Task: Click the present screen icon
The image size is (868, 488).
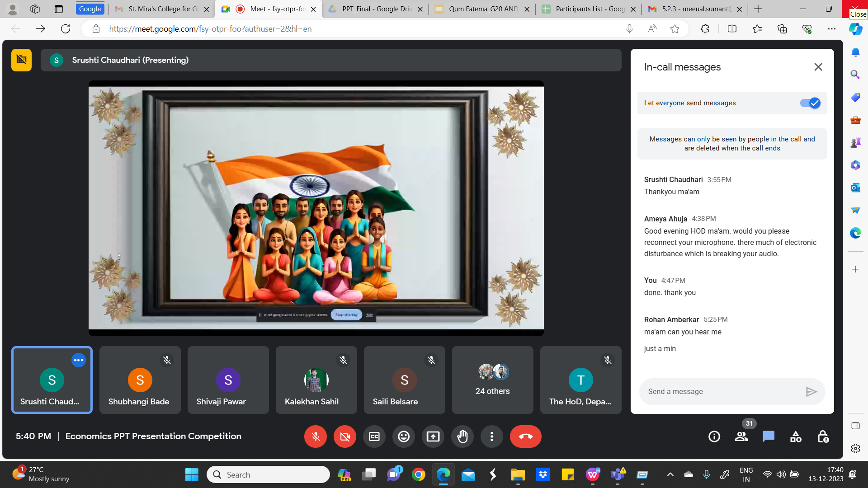Action: [x=433, y=436]
